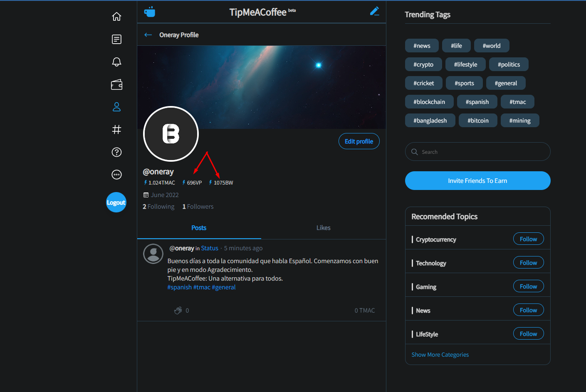Screen dimensions: 586x392
Task: Open the #general trending tag
Action: [x=506, y=83]
